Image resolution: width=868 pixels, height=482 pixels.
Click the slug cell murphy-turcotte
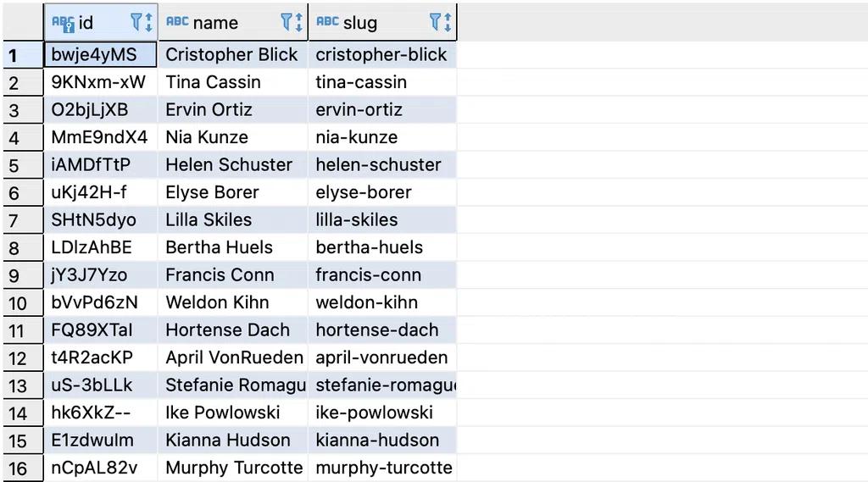(382, 468)
